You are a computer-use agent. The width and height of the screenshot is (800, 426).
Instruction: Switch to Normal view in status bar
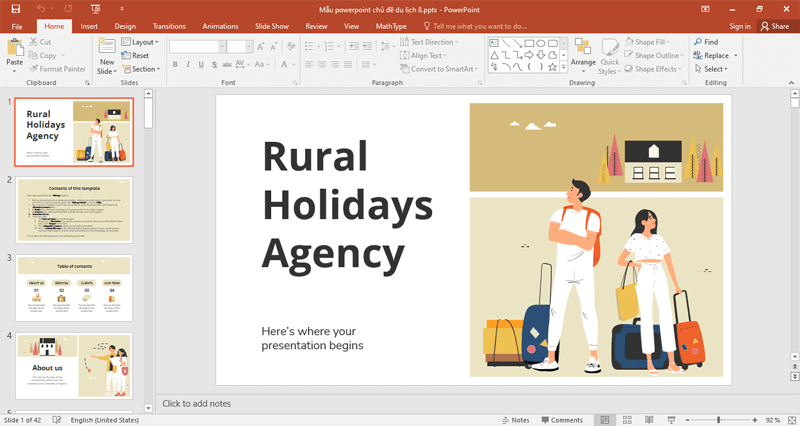point(605,420)
